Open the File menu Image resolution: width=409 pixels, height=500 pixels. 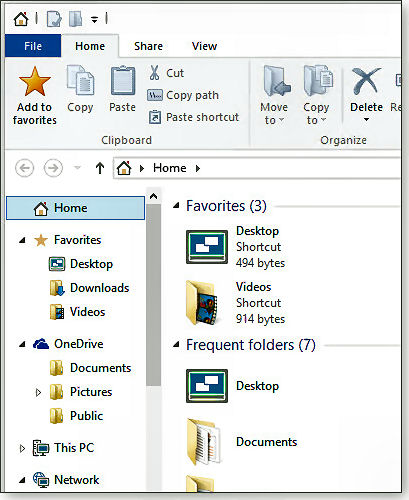(33, 46)
